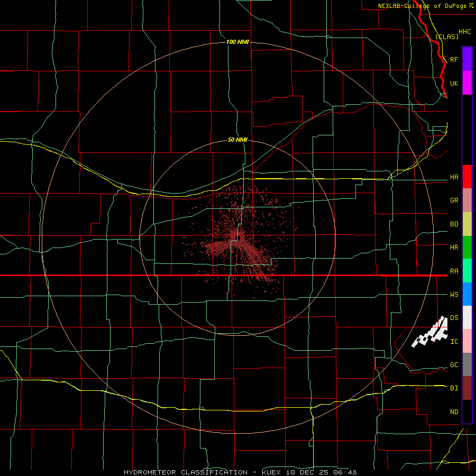
Task: Click the brown BI legend swatch
Action: [x=467, y=388]
